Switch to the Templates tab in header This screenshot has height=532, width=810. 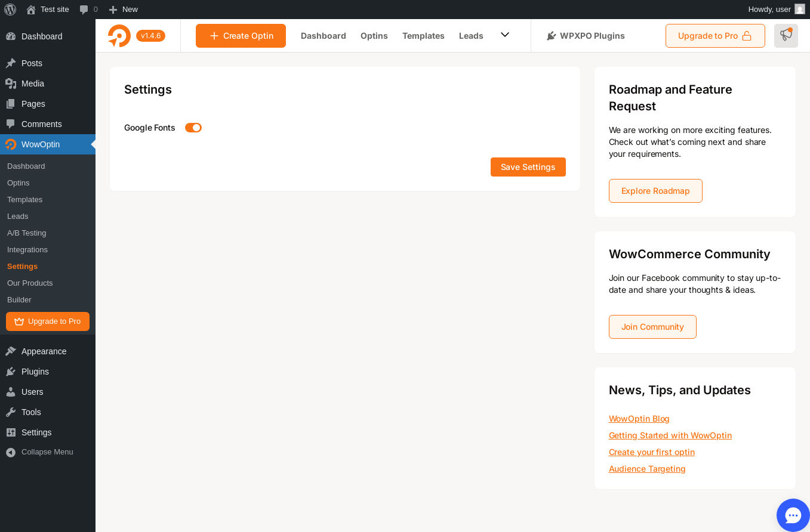coord(423,36)
